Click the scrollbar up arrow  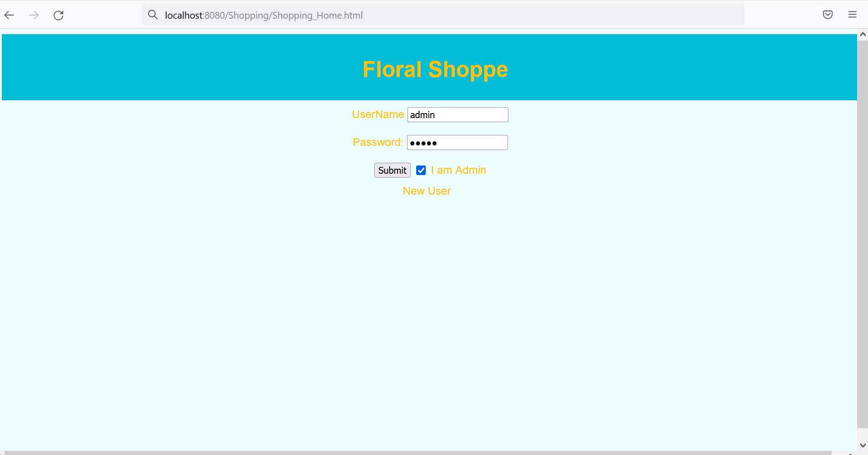coord(862,34)
